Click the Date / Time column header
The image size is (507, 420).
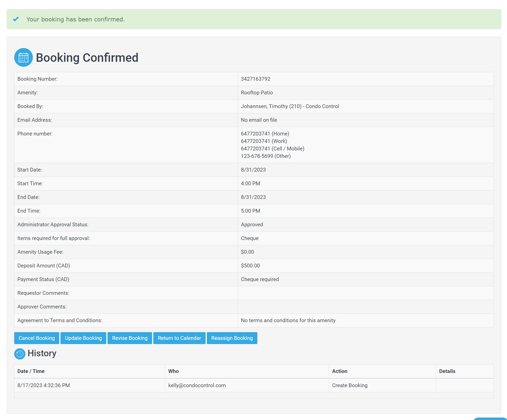[x=31, y=371]
